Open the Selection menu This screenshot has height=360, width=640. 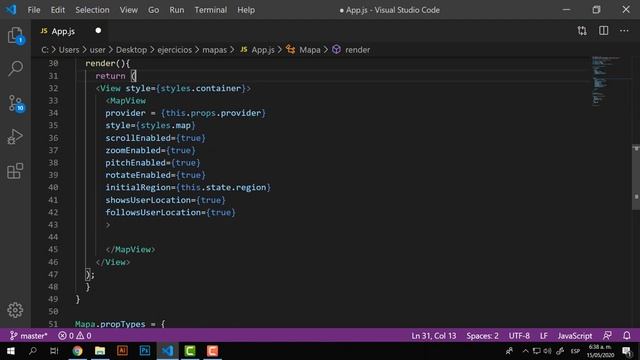click(x=92, y=10)
